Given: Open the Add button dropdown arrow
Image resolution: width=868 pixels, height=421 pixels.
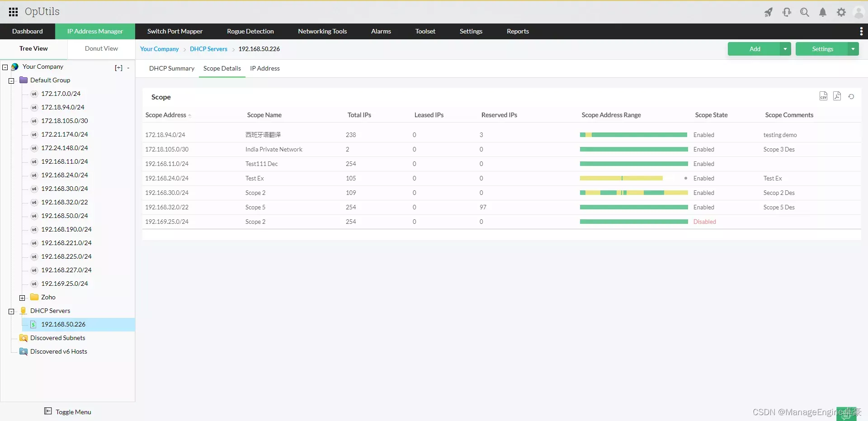Looking at the screenshot, I should [785, 49].
